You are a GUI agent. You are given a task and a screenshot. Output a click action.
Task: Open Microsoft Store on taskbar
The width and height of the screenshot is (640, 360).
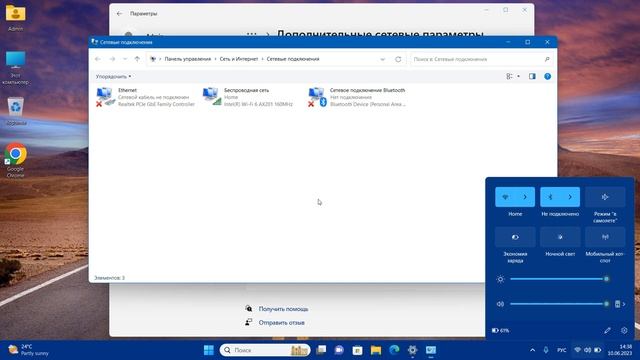coord(358,350)
